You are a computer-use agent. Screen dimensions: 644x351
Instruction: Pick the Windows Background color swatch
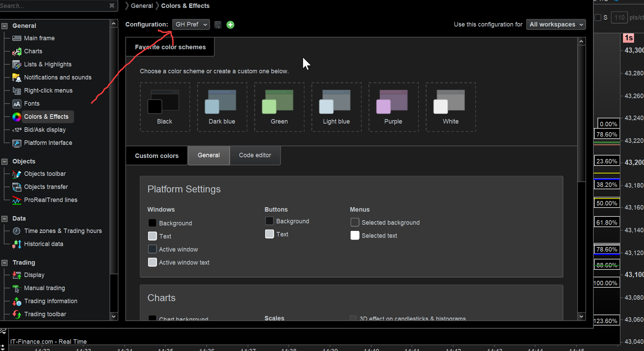[x=152, y=223]
